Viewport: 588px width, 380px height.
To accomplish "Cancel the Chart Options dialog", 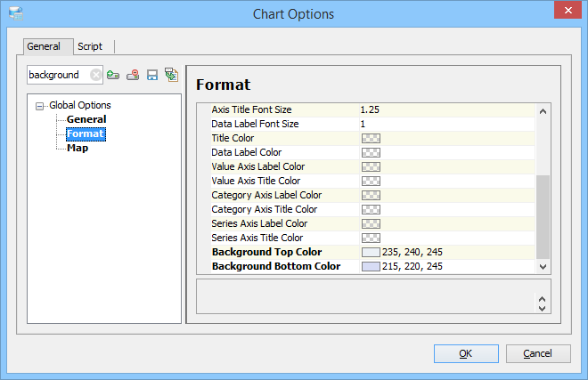I will pos(537,353).
